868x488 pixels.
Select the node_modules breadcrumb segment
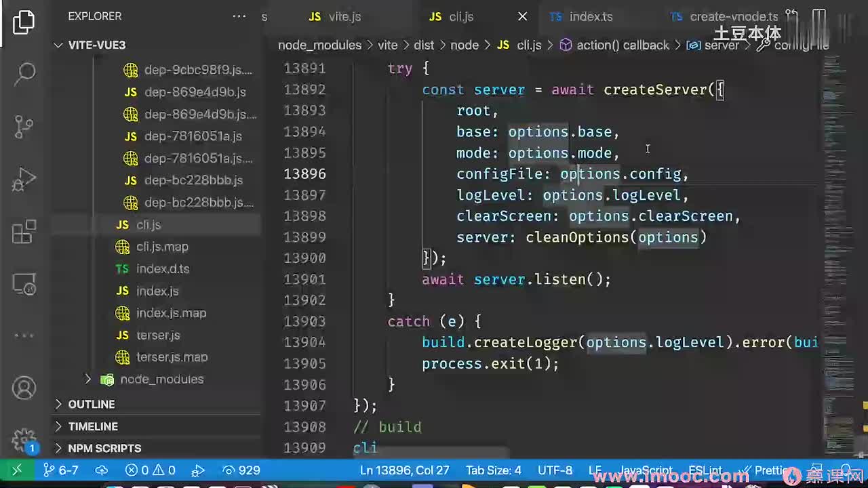(x=319, y=45)
